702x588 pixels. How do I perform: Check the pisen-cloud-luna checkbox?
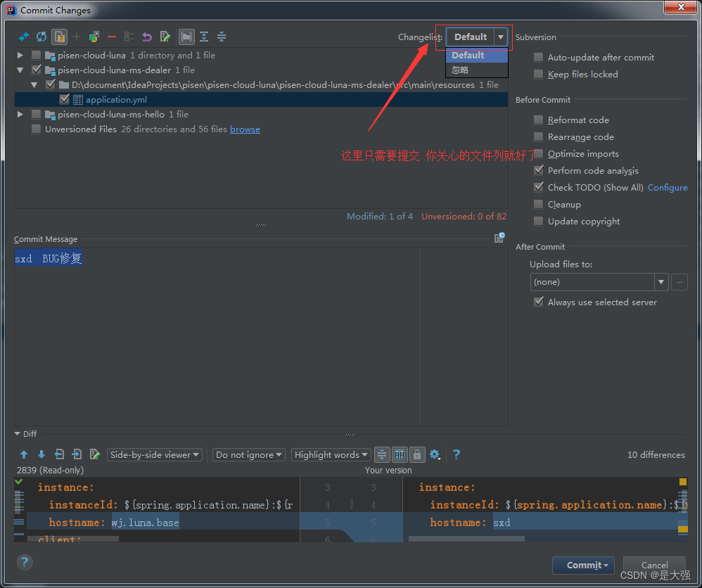coord(37,55)
